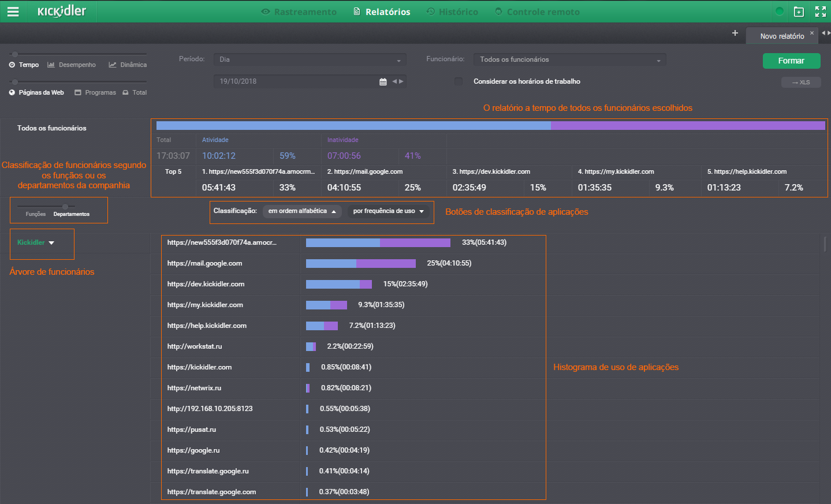Click the clock icon next to Tempo
The width and height of the screenshot is (831, 504).
[12, 65]
